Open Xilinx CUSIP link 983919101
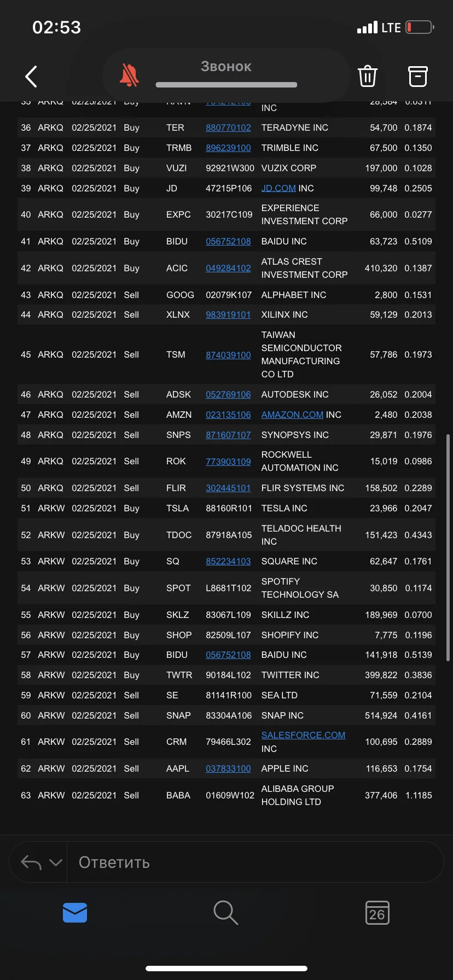Screen dimensions: 453x980 pos(228,314)
